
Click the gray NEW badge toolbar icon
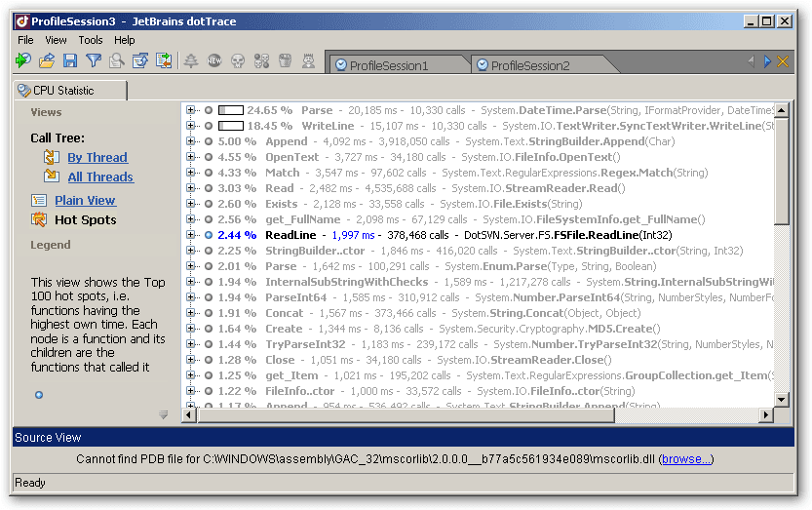[214, 60]
